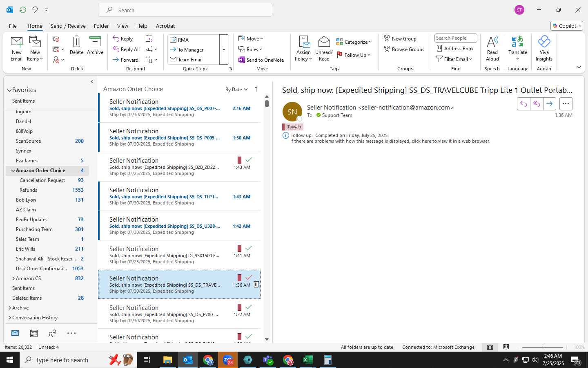Open Excel from the taskbar
588x368 pixels.
[x=307, y=360]
